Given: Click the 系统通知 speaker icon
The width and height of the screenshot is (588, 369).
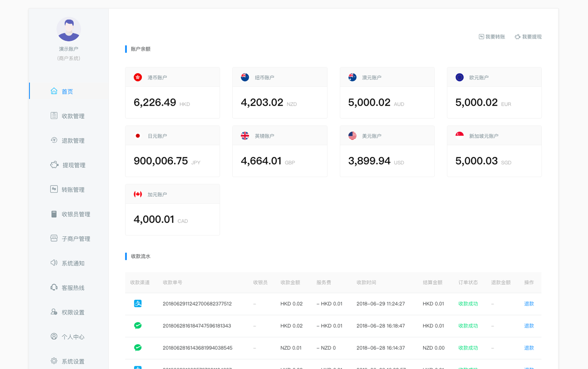Looking at the screenshot, I should point(54,263).
